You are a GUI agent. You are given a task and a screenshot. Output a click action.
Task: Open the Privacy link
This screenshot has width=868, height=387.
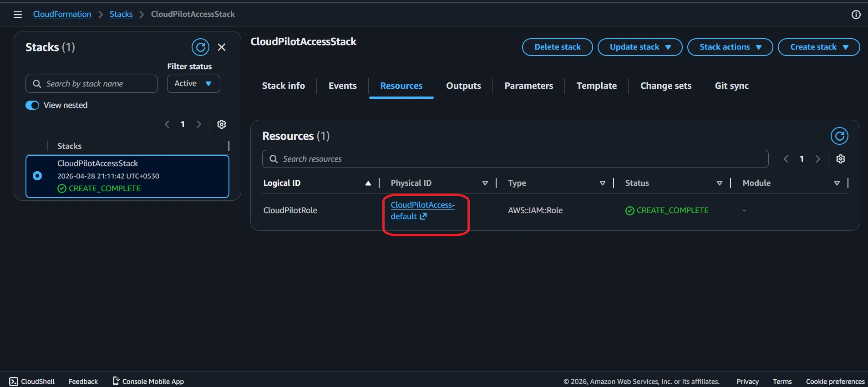[747, 382]
